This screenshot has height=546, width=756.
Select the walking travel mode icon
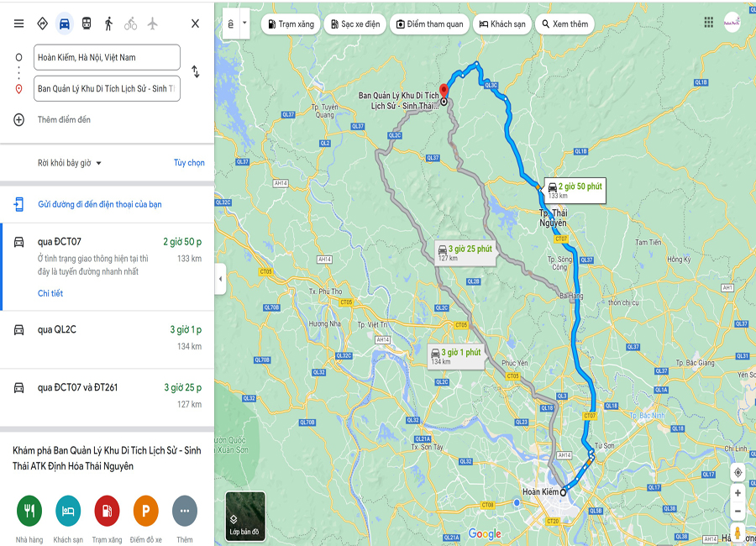tap(108, 24)
